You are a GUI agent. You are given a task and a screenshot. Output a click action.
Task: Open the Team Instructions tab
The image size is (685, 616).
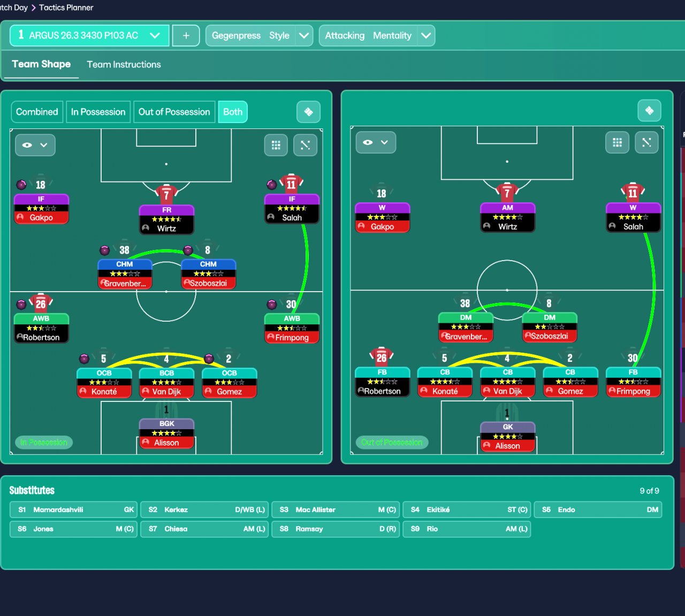(x=124, y=64)
